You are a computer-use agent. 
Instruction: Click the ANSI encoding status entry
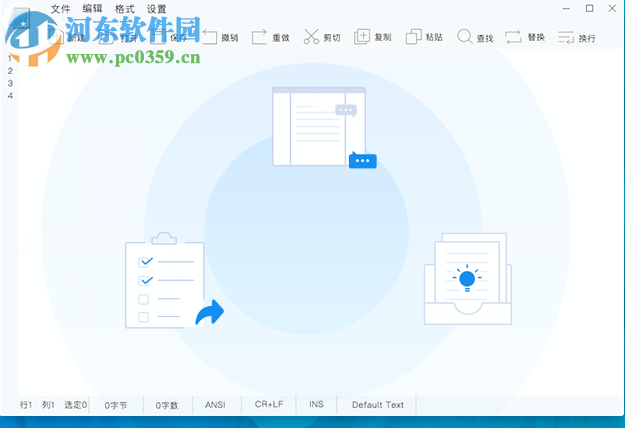click(215, 405)
